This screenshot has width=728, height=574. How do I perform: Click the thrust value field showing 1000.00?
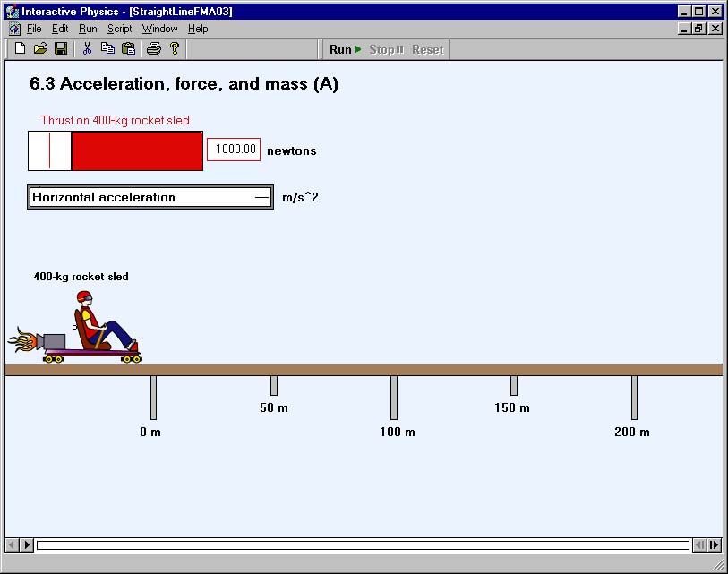234,150
